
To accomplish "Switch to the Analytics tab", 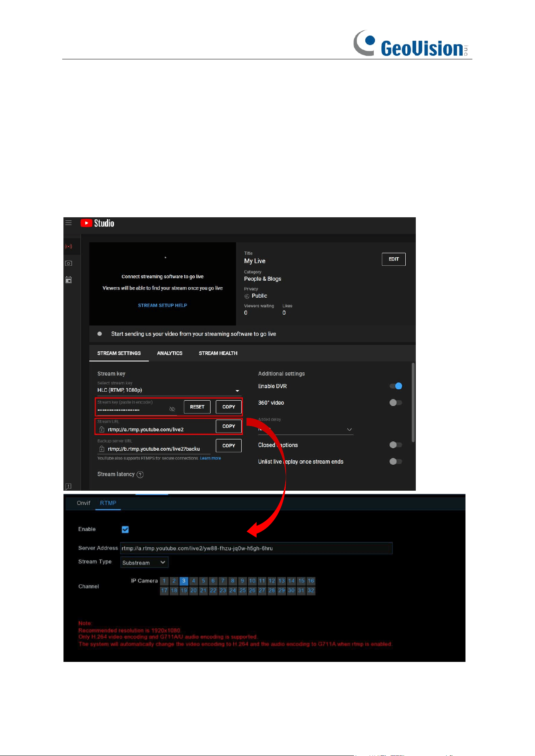I will point(170,353).
